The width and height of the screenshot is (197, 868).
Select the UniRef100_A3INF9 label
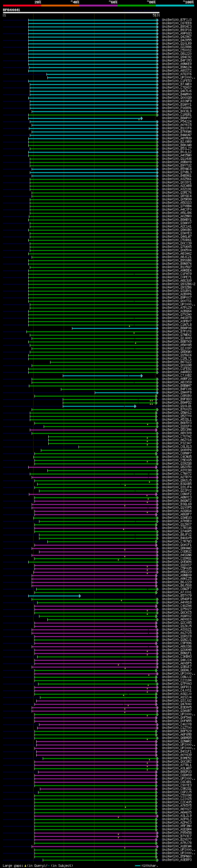point(177,101)
